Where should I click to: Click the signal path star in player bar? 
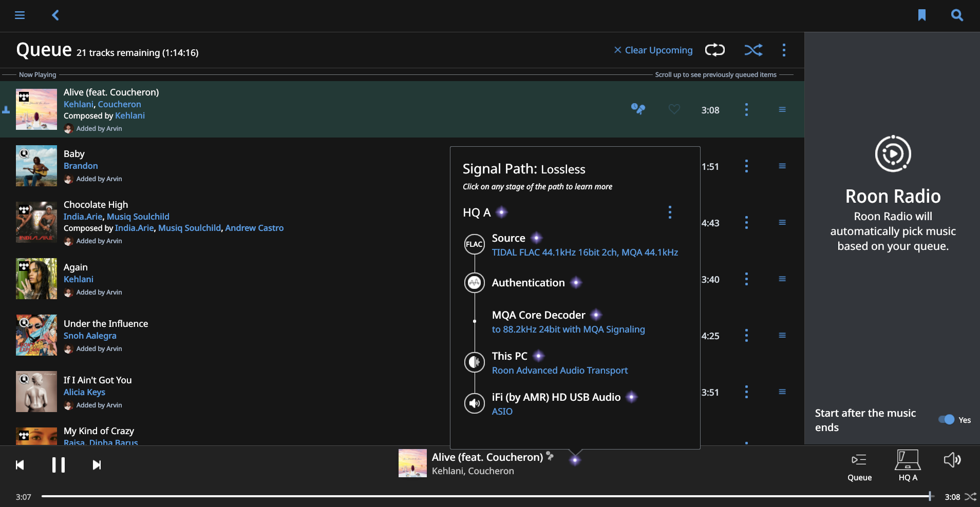[575, 460]
